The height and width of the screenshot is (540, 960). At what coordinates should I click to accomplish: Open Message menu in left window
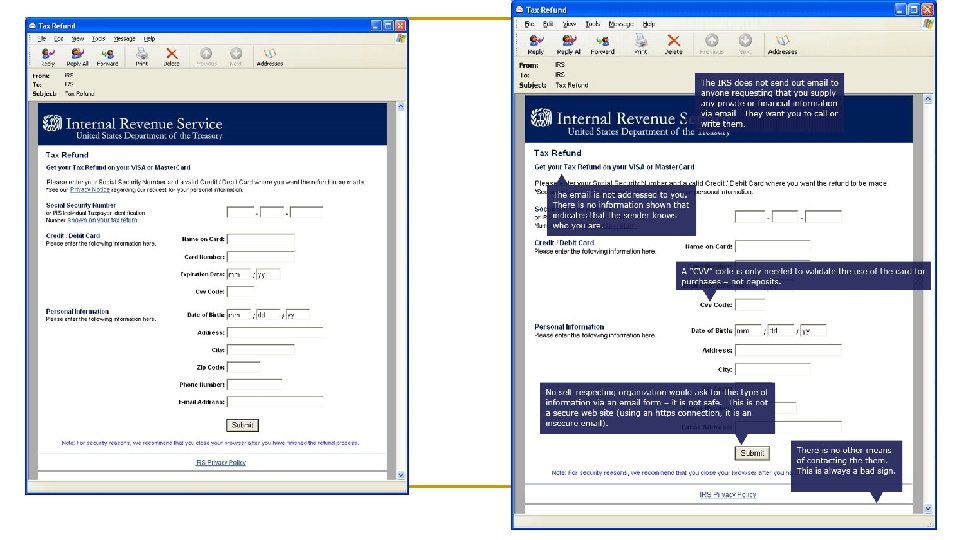(x=124, y=39)
